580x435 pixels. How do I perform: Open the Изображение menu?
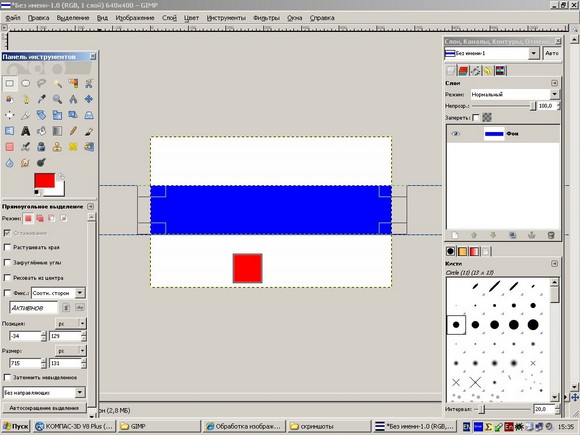tap(135, 18)
